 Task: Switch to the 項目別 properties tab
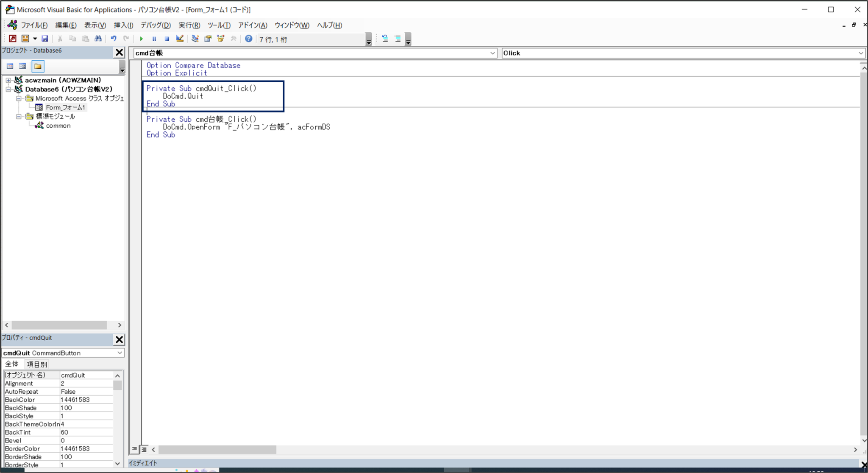click(x=37, y=364)
